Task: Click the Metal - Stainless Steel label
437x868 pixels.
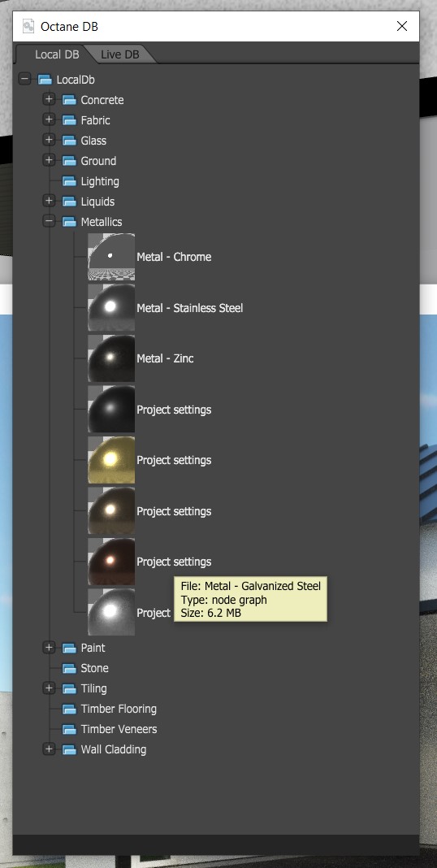Action: tap(190, 308)
